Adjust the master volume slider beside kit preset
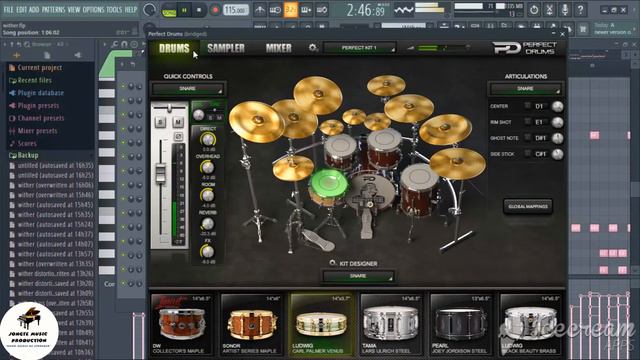 (439, 48)
